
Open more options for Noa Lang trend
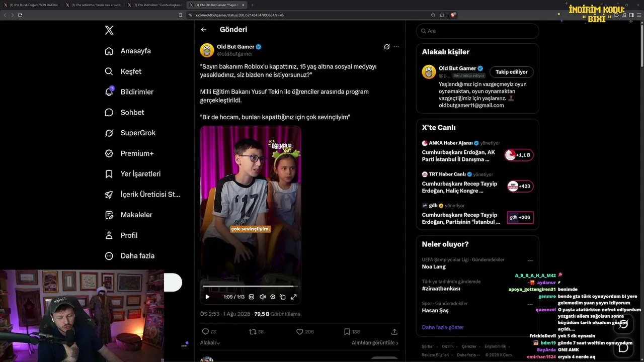(x=530, y=260)
